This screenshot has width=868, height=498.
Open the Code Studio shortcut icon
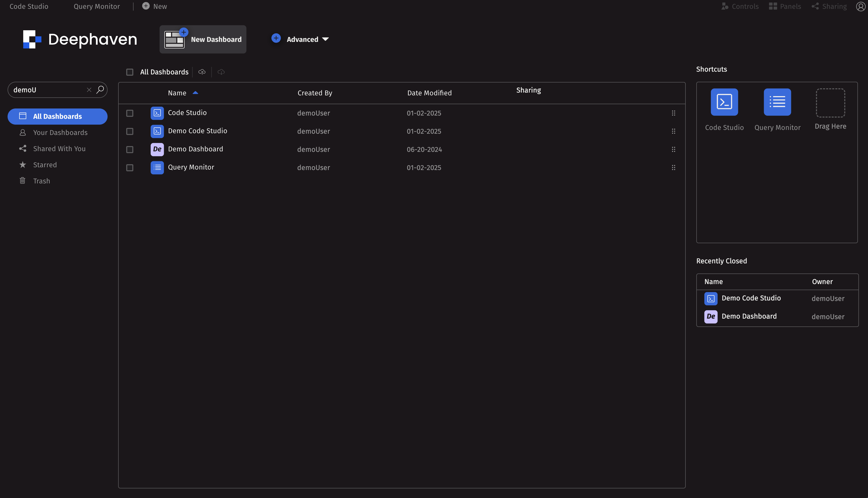coord(724,102)
